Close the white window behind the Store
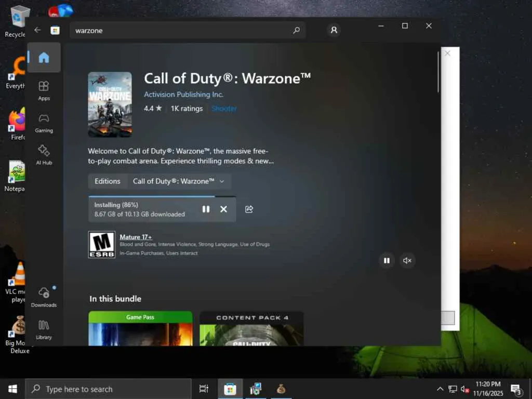This screenshot has height=399, width=532. [x=447, y=54]
